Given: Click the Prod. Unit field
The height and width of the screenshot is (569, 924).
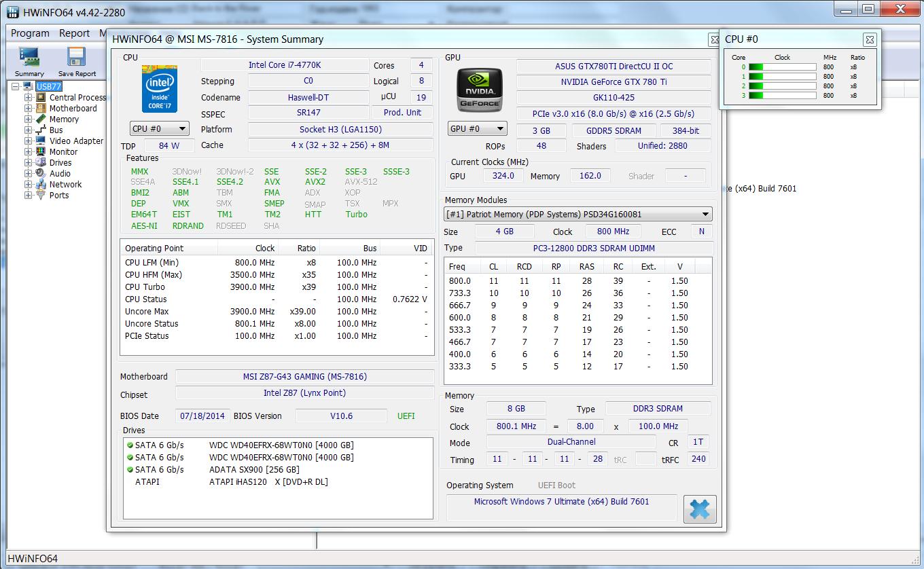Looking at the screenshot, I should pyautogui.click(x=402, y=113).
